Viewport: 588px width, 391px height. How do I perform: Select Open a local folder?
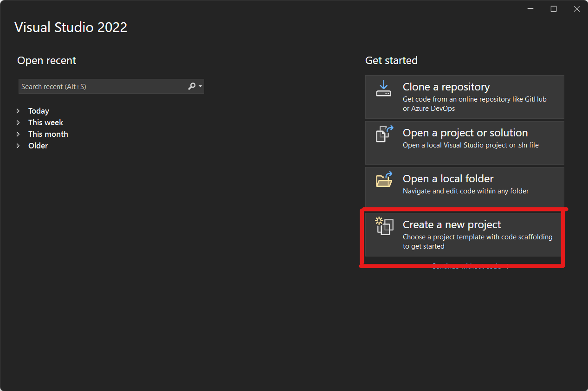(x=464, y=186)
